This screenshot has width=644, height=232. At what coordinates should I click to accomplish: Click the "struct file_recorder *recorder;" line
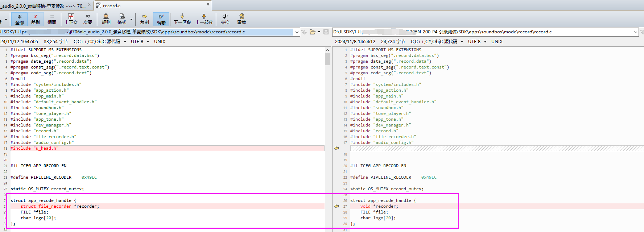pos(167,206)
